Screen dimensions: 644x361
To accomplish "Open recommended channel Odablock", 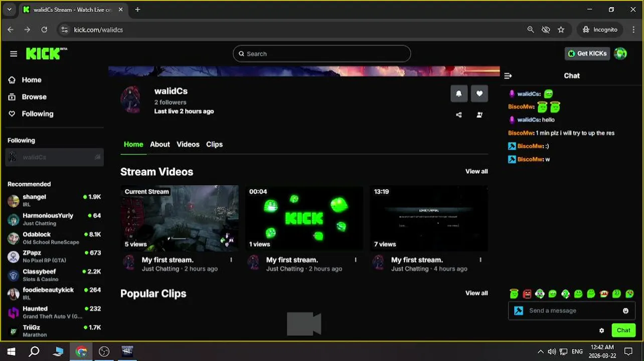I will pyautogui.click(x=54, y=238).
